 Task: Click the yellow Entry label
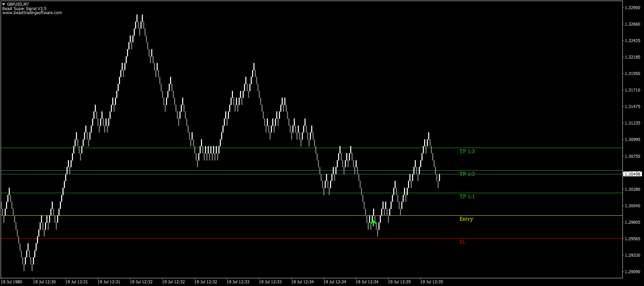tap(466, 219)
